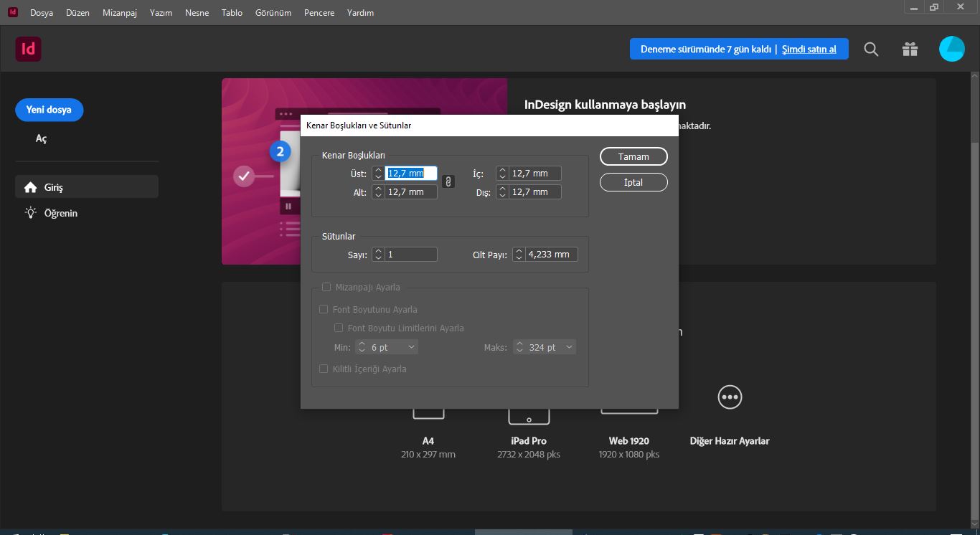Click the Maks font size stepper
Screen dimensions: 980x535
(519, 347)
